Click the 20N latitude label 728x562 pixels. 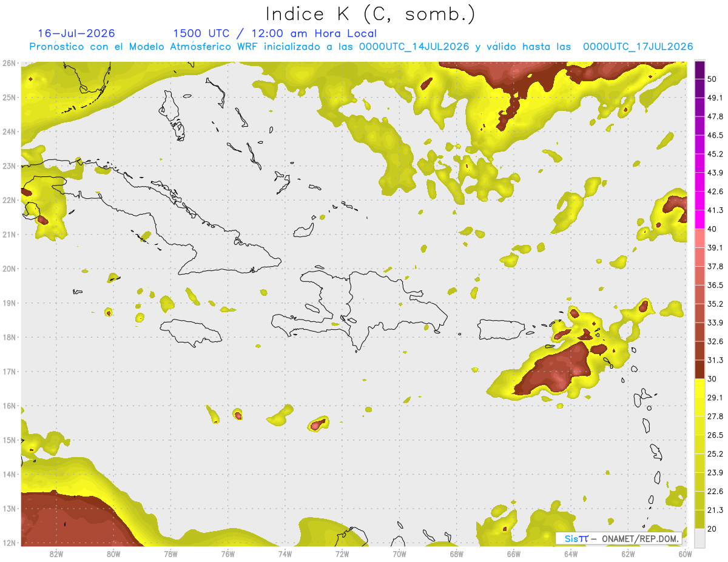(9, 269)
